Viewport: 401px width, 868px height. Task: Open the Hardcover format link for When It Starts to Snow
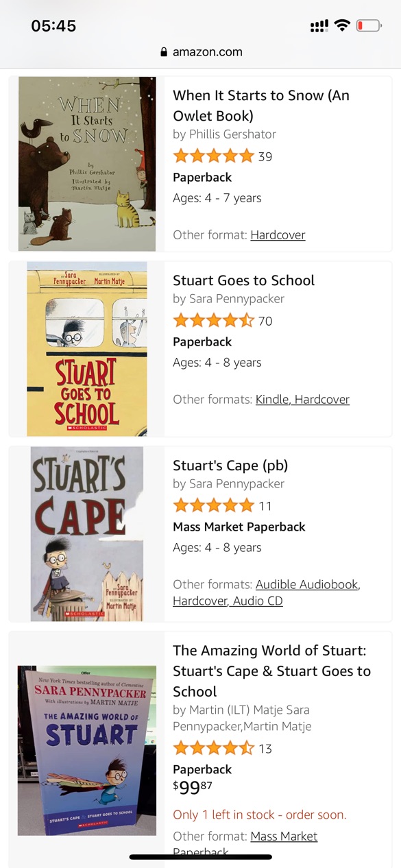278,235
